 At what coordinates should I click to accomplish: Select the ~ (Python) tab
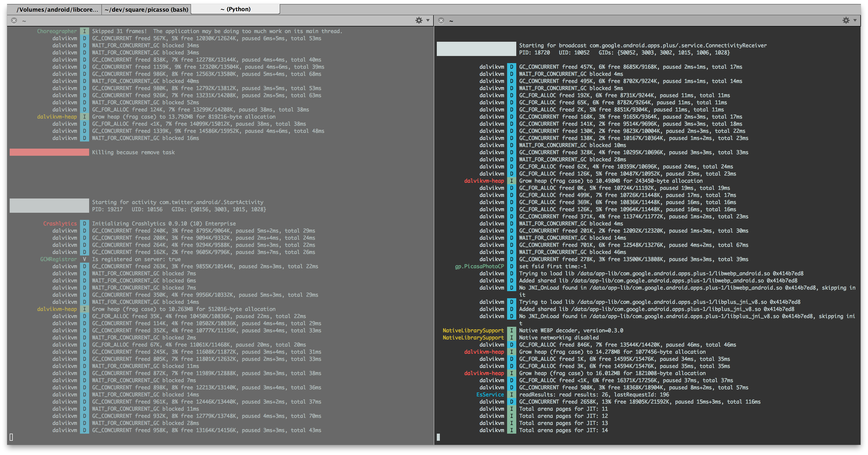click(x=235, y=9)
